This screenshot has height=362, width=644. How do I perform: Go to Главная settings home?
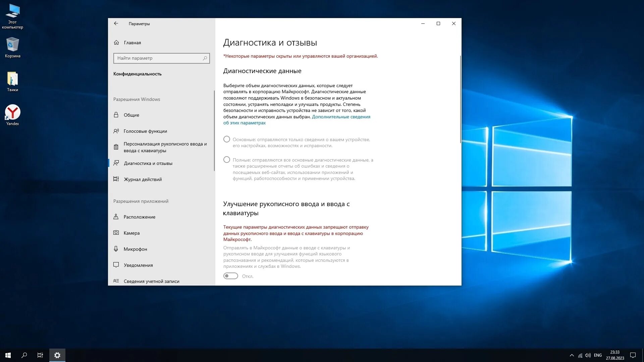[x=161, y=43]
